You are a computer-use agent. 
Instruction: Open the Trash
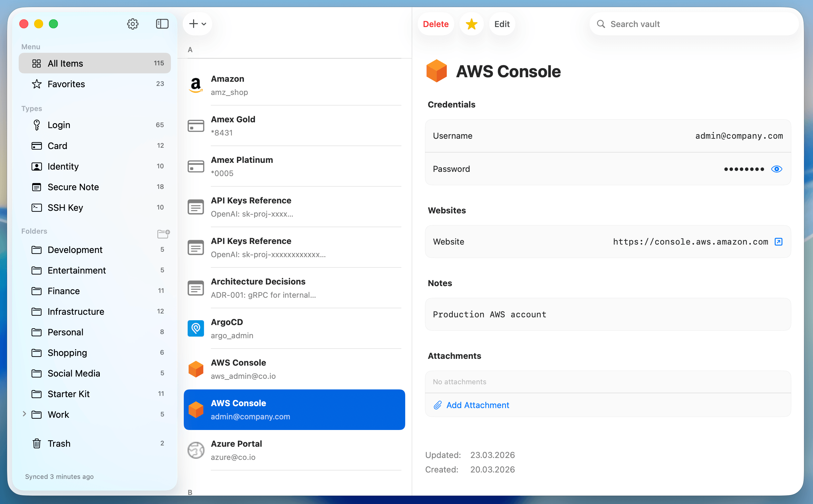pyautogui.click(x=95, y=443)
